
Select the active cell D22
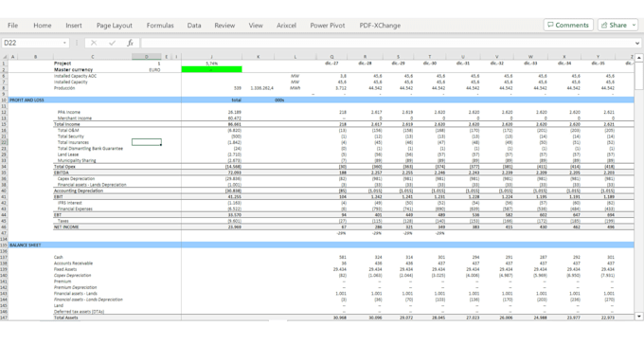click(147, 142)
